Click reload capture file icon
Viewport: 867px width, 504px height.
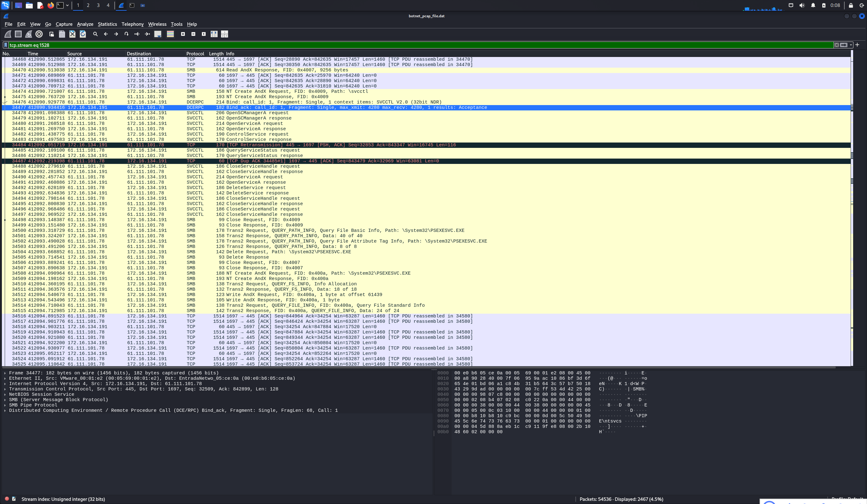click(83, 34)
